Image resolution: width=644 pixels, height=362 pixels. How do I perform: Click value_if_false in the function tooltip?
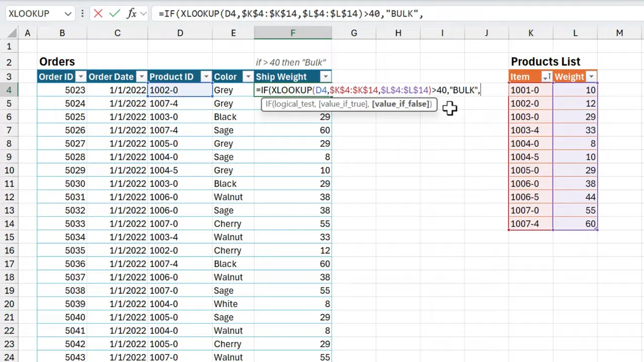(401, 104)
